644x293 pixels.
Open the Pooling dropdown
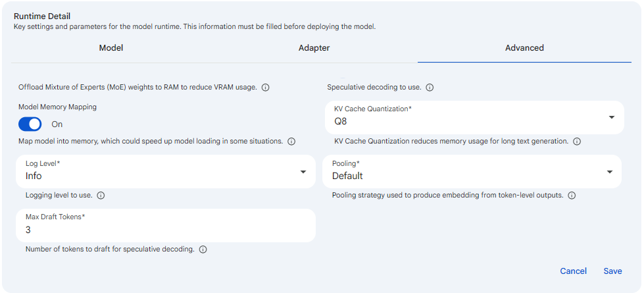coord(472,171)
